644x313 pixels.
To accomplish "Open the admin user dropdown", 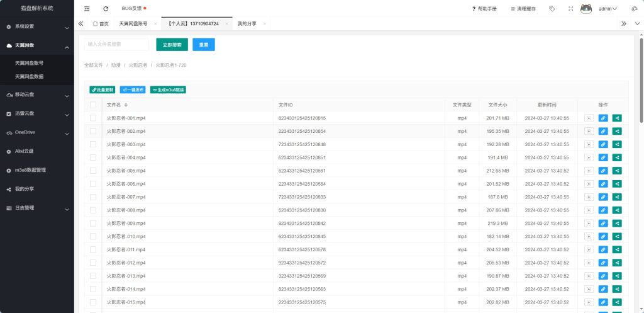I will [x=608, y=9].
